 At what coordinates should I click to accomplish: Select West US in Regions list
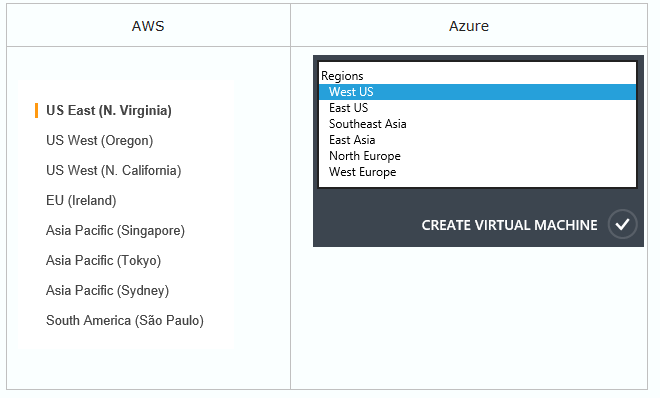(477, 92)
